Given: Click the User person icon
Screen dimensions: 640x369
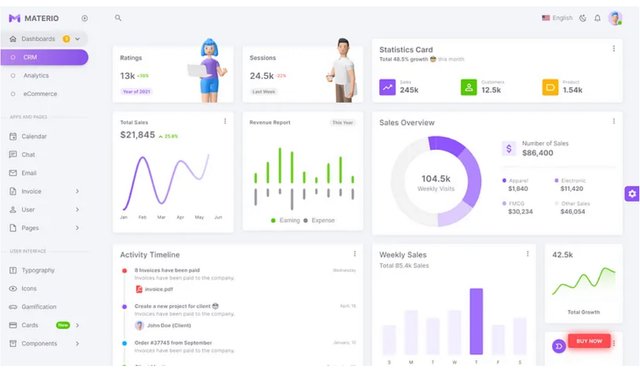Looking at the screenshot, I should pyautogui.click(x=13, y=209).
